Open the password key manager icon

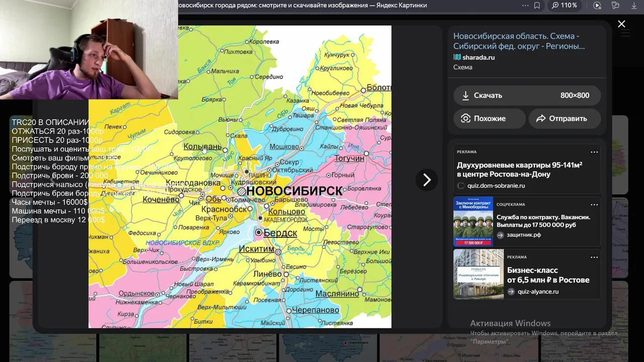coord(615,6)
